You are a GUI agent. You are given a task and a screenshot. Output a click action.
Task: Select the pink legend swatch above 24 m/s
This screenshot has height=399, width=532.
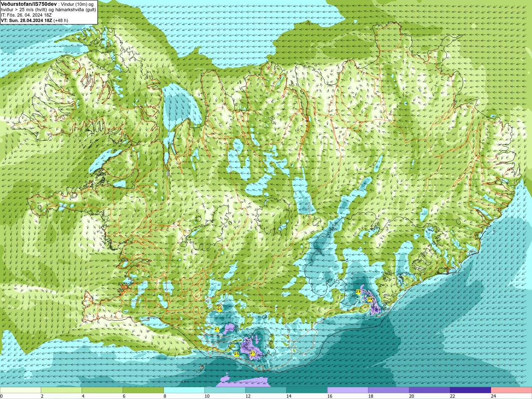click(x=512, y=390)
